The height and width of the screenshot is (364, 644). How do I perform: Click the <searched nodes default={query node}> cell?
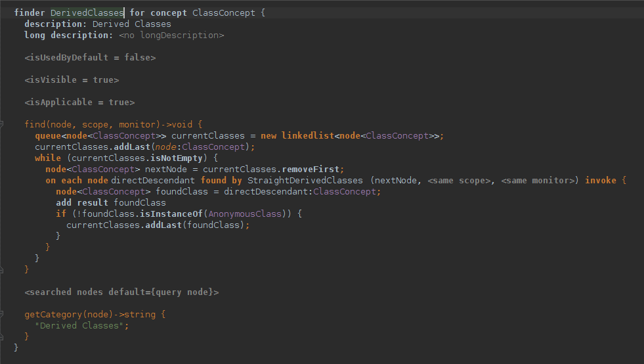click(x=121, y=292)
